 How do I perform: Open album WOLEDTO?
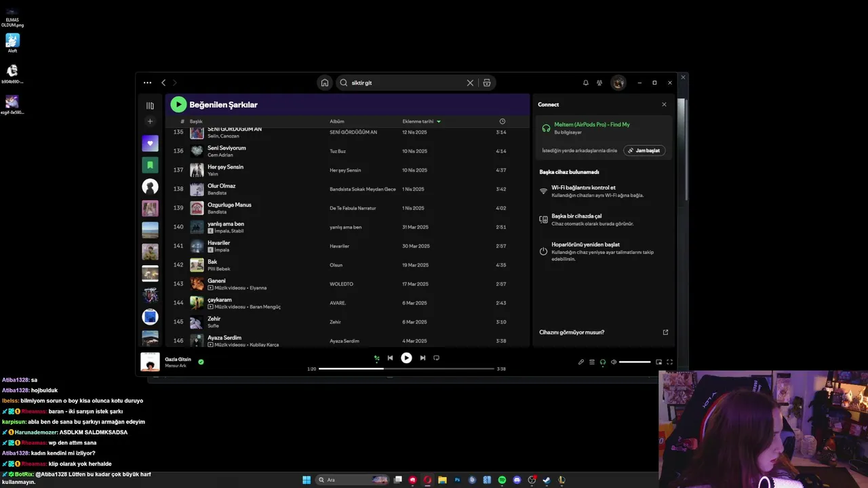coord(341,284)
